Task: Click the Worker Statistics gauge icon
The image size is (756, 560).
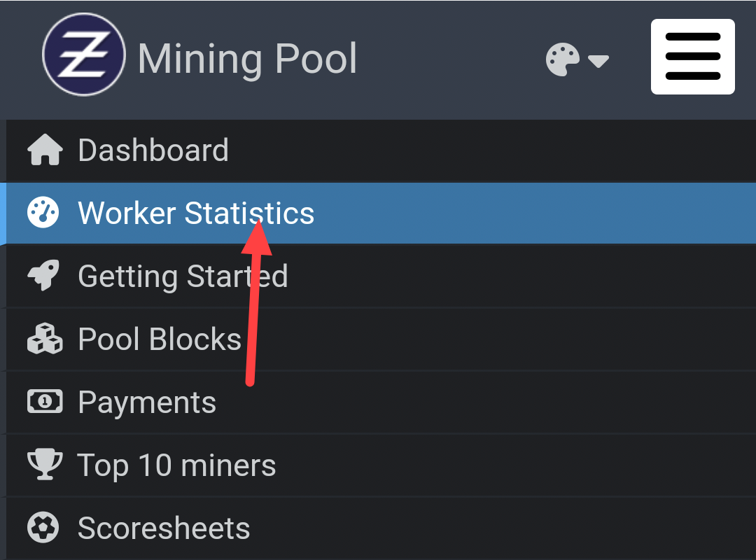Action: pos(43,213)
